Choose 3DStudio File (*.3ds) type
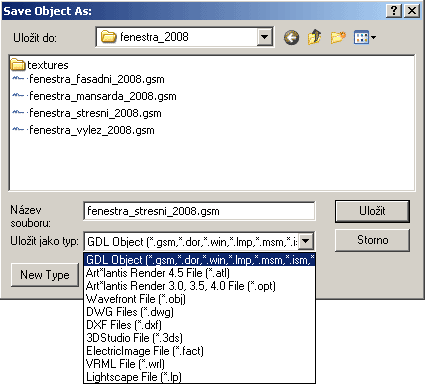425x384 pixels. [199, 338]
